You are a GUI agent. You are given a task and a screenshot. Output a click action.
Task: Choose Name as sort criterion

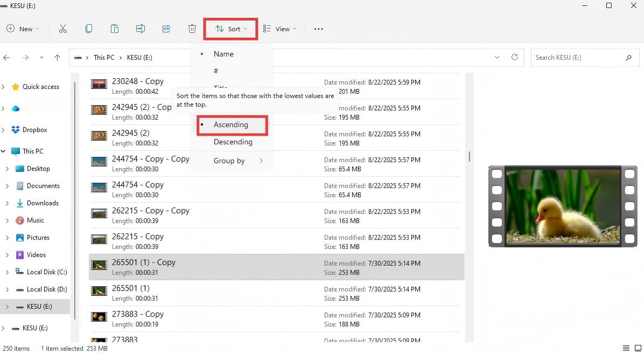[x=223, y=54]
